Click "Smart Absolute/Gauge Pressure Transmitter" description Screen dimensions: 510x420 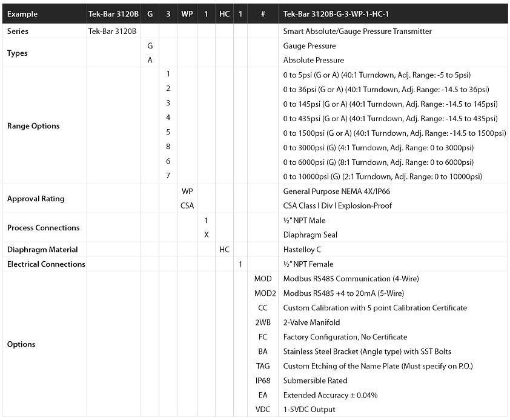tap(357, 32)
